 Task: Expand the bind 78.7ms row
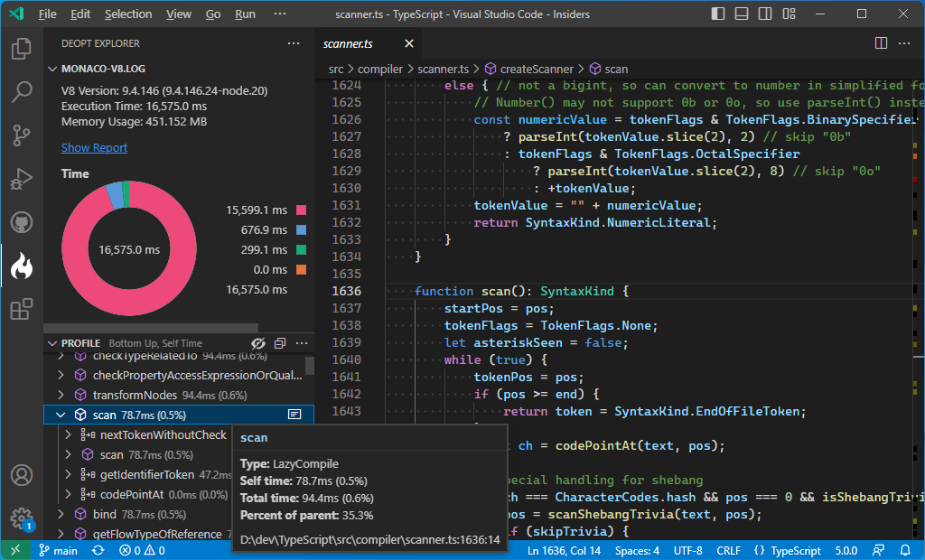(x=61, y=515)
